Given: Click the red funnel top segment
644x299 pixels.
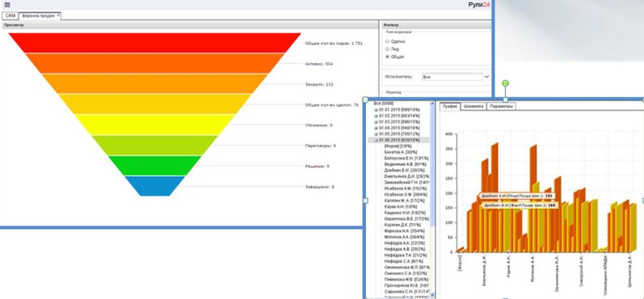Looking at the screenshot, I should click(x=155, y=43).
